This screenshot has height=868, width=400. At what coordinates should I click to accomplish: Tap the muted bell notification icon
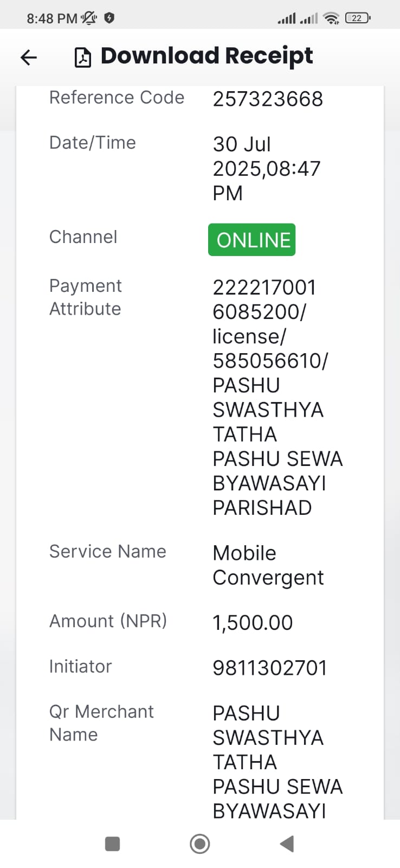tap(89, 18)
